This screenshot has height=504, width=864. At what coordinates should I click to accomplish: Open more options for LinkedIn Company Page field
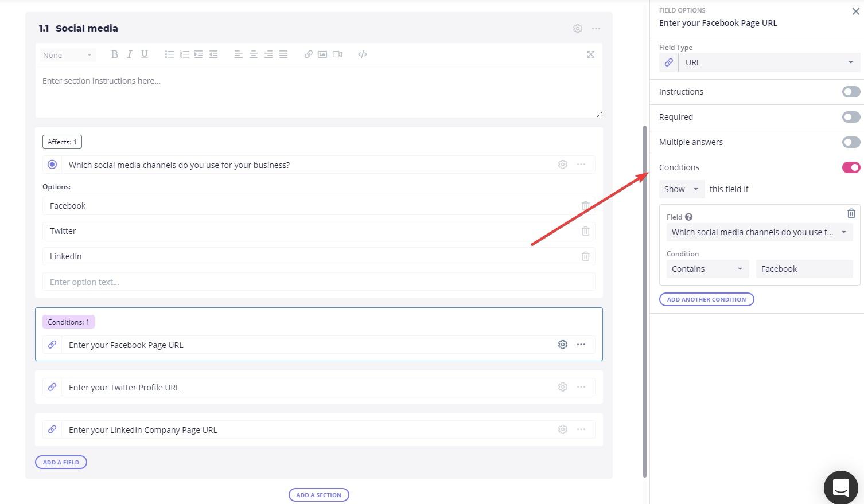(x=581, y=429)
